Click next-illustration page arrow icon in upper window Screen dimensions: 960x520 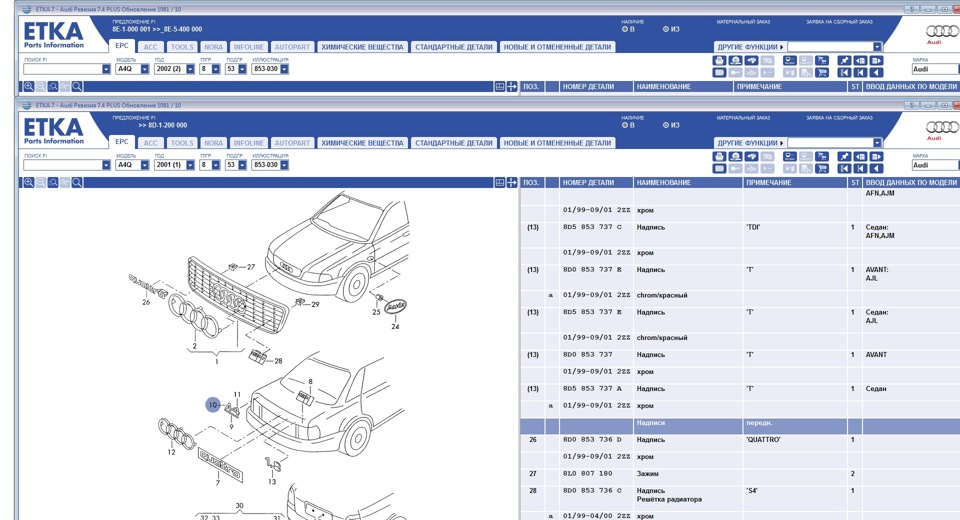click(x=876, y=61)
